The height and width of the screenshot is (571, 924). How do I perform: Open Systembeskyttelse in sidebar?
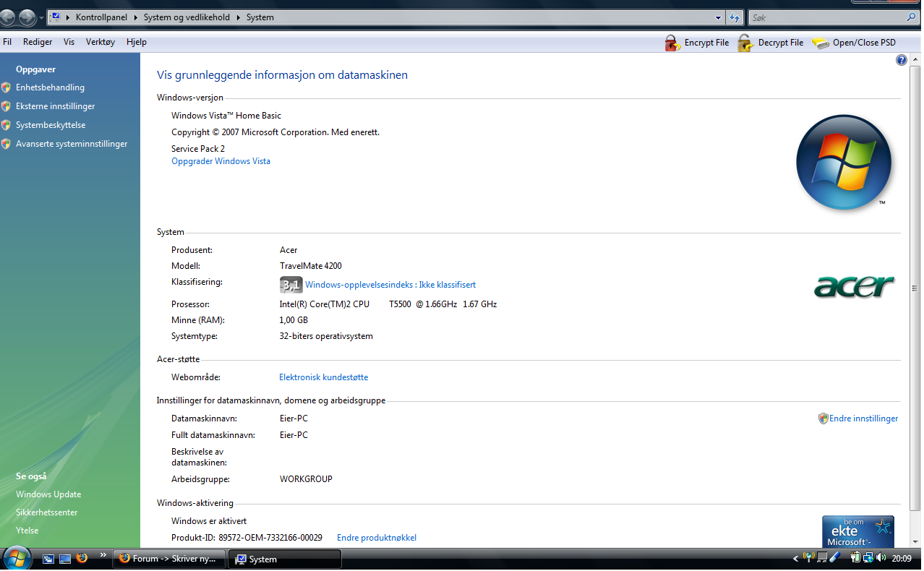point(51,125)
